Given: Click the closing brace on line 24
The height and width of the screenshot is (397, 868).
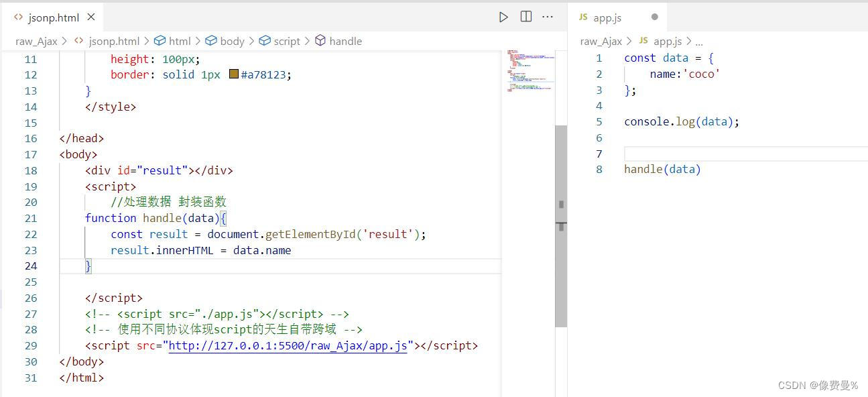Looking at the screenshot, I should (x=88, y=266).
